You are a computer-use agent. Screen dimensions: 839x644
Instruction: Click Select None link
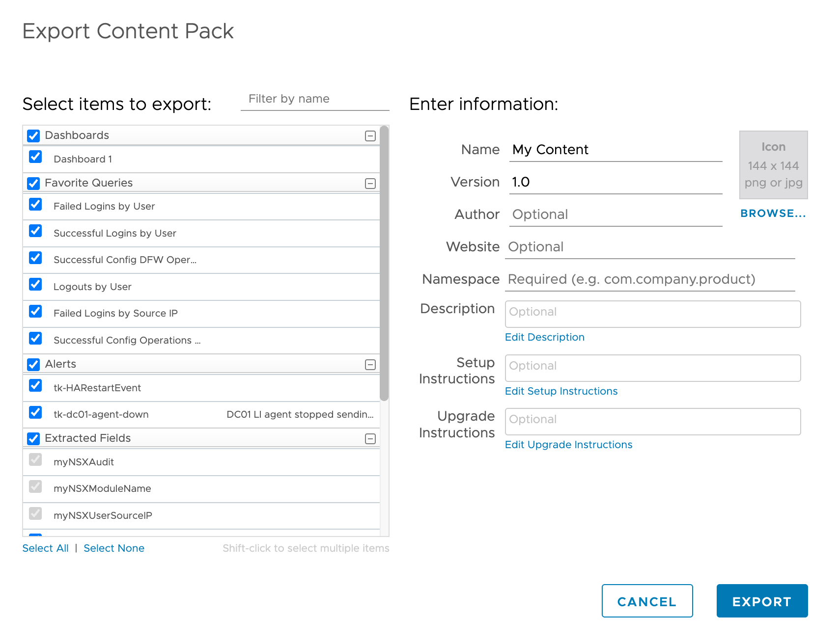pyautogui.click(x=114, y=548)
